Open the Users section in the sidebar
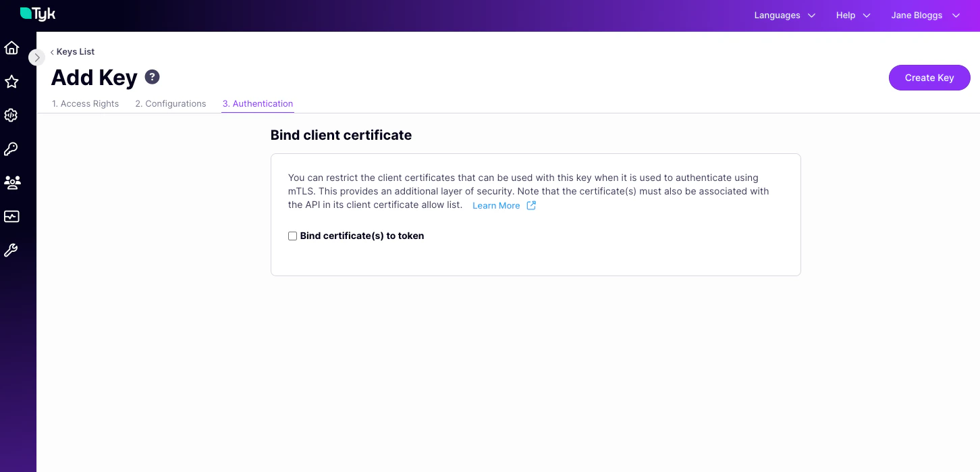 [11, 183]
